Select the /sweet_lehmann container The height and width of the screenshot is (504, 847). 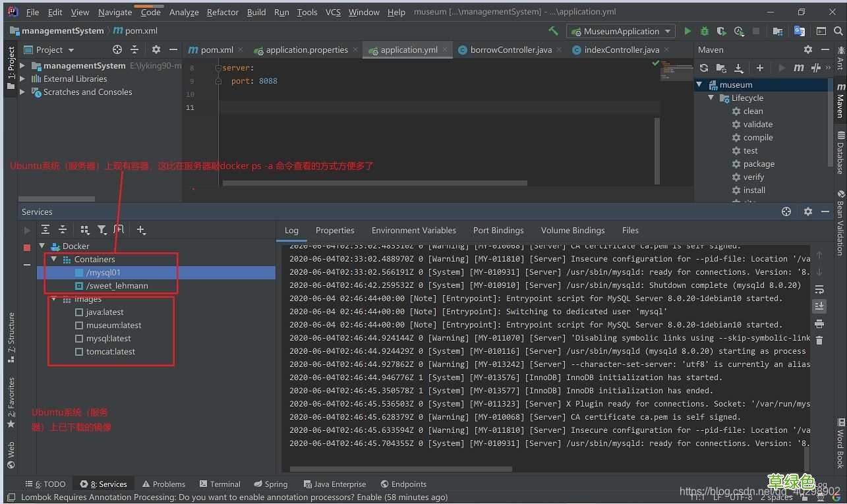click(117, 286)
